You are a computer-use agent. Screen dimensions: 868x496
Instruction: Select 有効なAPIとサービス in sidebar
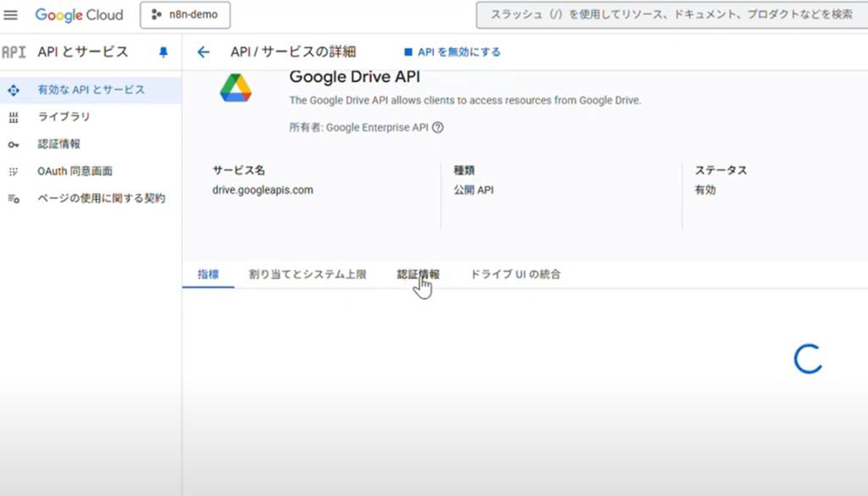[x=91, y=90]
